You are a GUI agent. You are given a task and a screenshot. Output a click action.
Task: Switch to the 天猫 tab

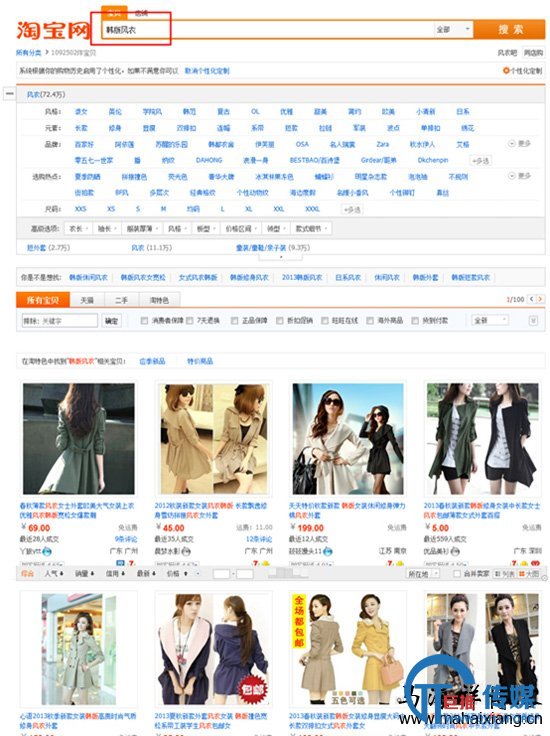(87, 300)
